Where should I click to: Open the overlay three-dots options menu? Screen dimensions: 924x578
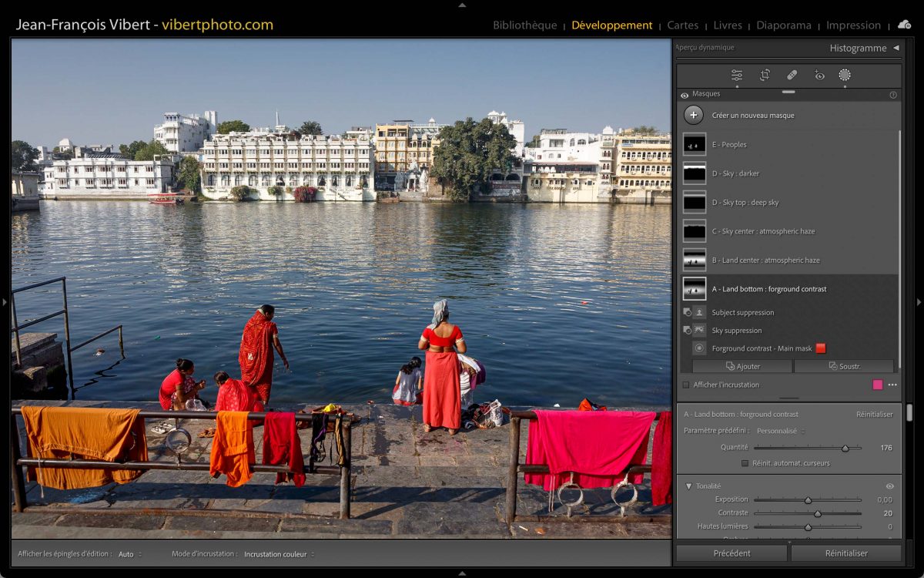892,385
